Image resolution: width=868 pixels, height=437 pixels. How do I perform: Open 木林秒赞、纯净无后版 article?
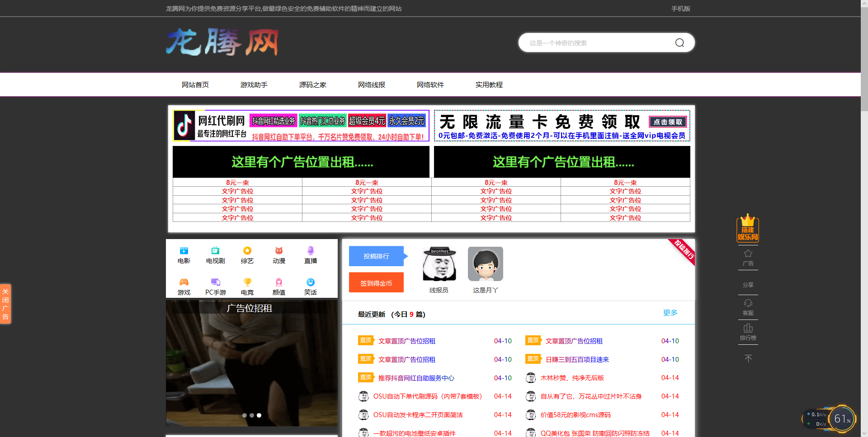click(x=572, y=378)
